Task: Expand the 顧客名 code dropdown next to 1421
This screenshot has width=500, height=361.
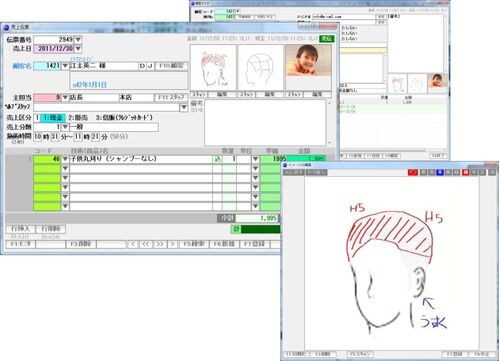Action: 65,66
